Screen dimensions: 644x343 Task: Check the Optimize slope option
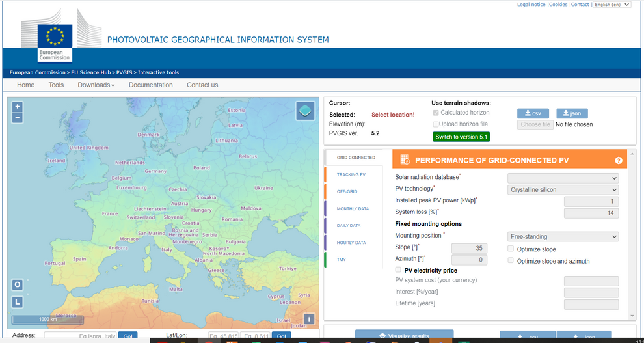[511, 249]
